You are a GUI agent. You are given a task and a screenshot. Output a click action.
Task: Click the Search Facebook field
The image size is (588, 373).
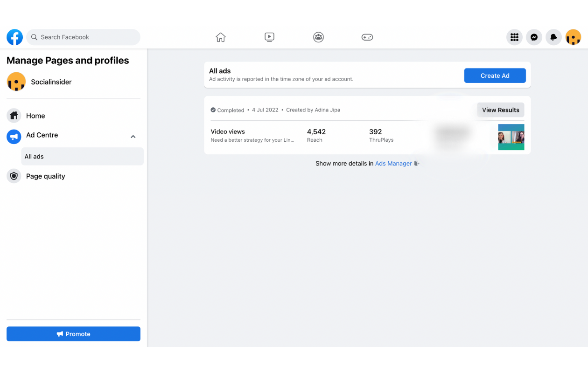(x=83, y=37)
